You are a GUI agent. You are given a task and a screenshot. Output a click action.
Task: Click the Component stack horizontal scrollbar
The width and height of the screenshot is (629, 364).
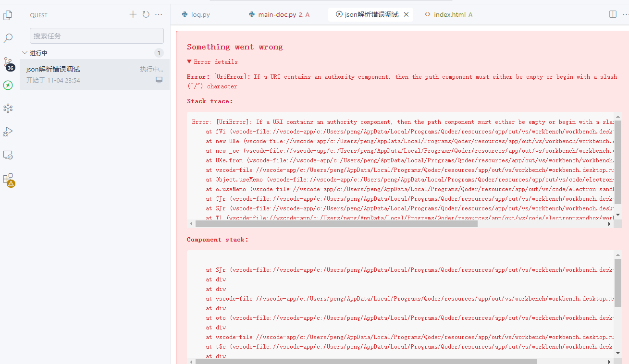click(366, 362)
